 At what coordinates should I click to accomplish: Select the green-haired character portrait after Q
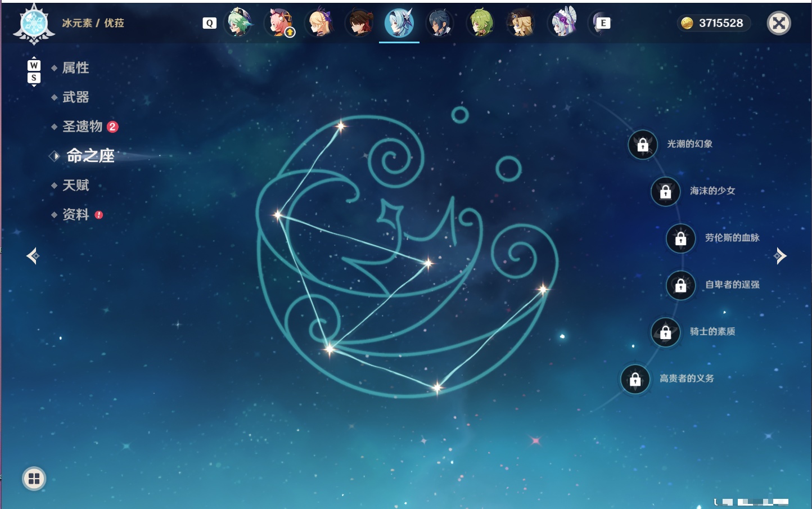pyautogui.click(x=239, y=23)
